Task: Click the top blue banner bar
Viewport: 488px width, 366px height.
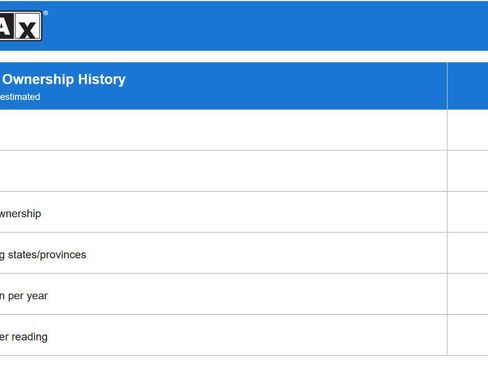Action: pyautogui.click(x=244, y=26)
